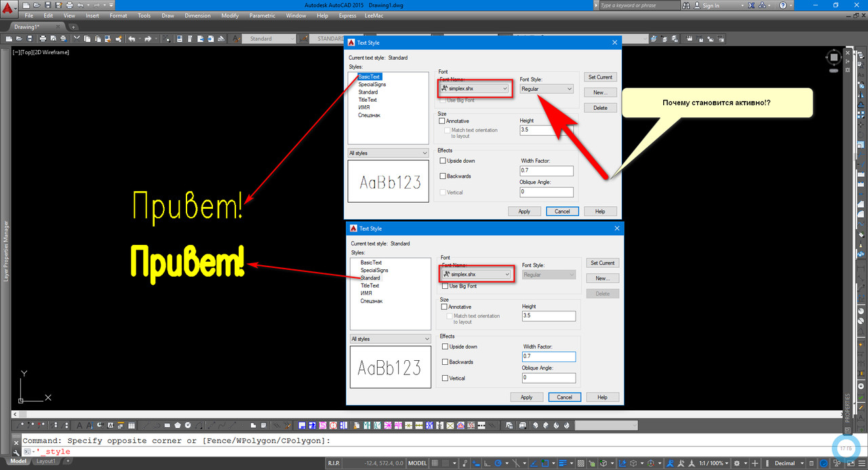Open All styles filter in lower Text Style dialog
The image size is (868, 470).
(x=391, y=339)
